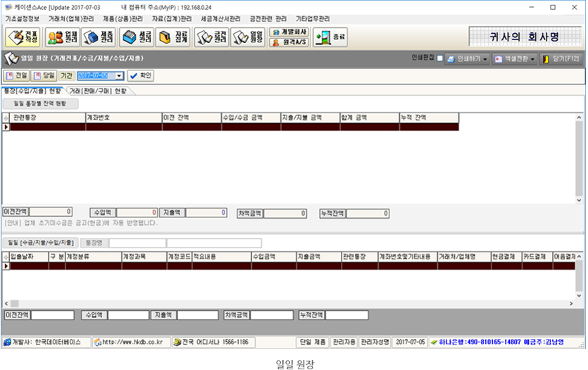Open the 세금관리 toolbar icon
The height and width of the screenshot is (370, 588).
click(x=137, y=37)
